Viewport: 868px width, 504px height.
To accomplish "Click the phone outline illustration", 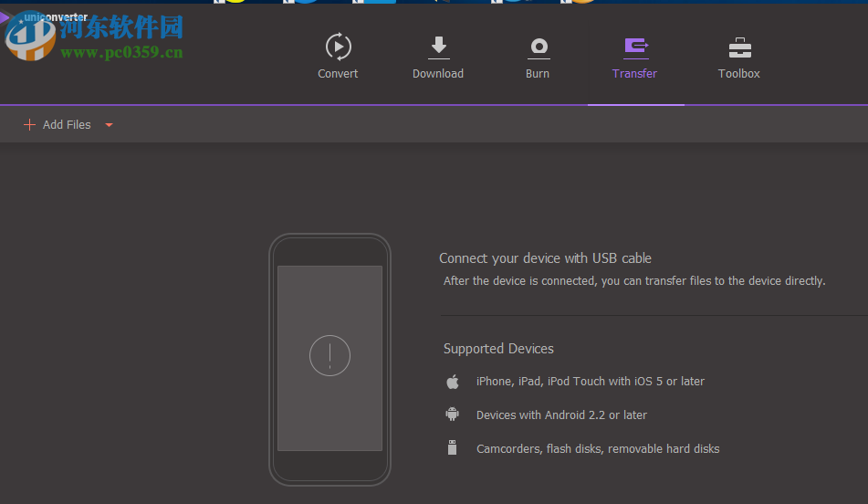I will click(x=329, y=360).
